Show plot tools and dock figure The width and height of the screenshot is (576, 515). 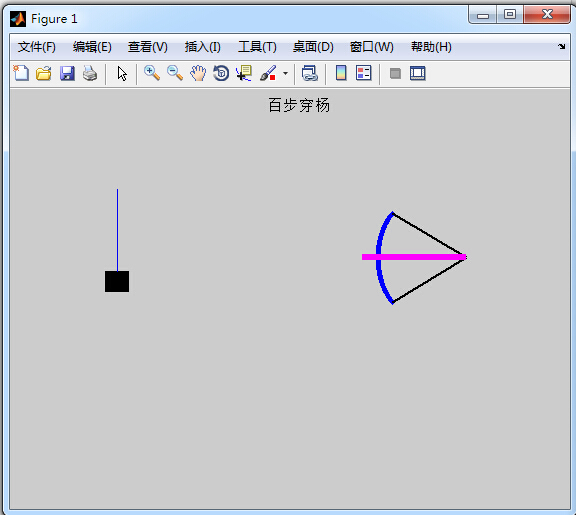(418, 73)
